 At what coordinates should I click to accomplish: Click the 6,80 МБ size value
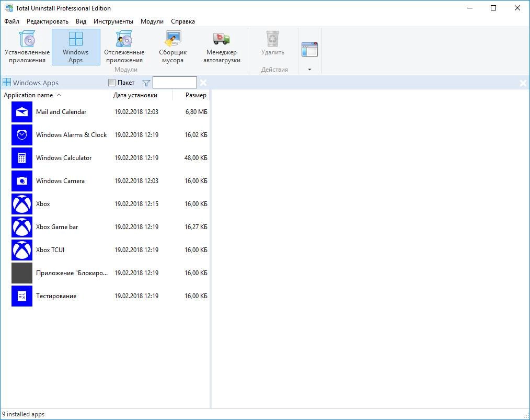point(196,112)
